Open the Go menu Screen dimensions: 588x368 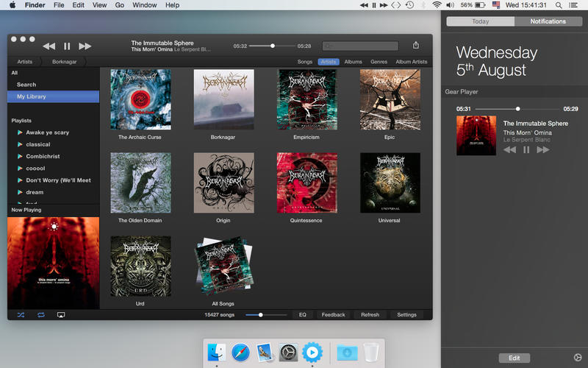[x=120, y=5]
